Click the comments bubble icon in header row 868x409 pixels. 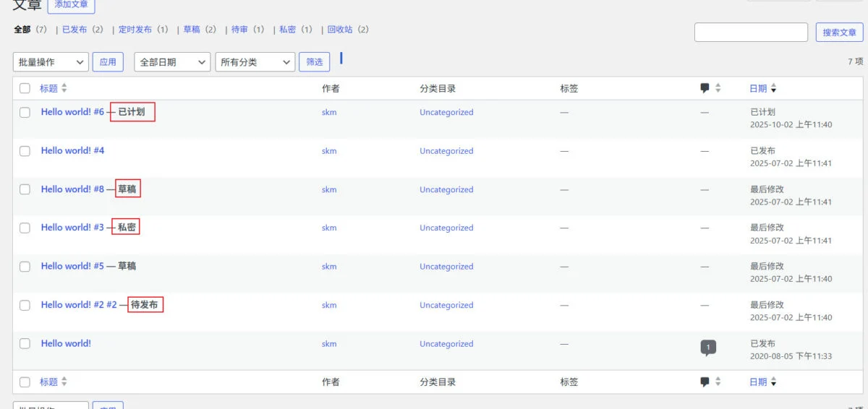click(705, 88)
